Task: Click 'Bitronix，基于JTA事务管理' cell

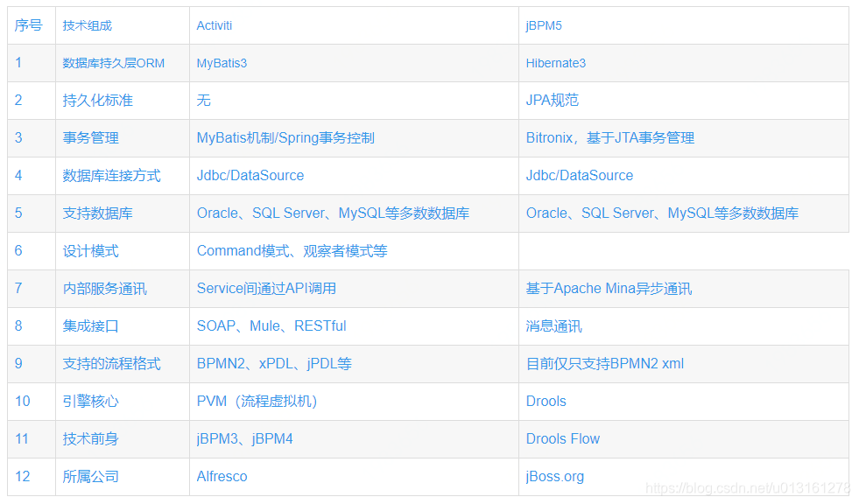Action: 684,138
